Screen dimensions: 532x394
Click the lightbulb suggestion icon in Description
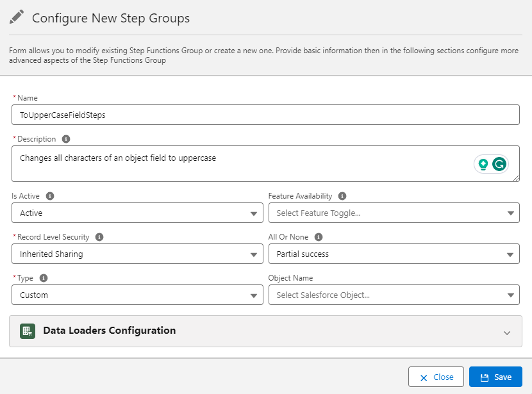click(x=483, y=164)
